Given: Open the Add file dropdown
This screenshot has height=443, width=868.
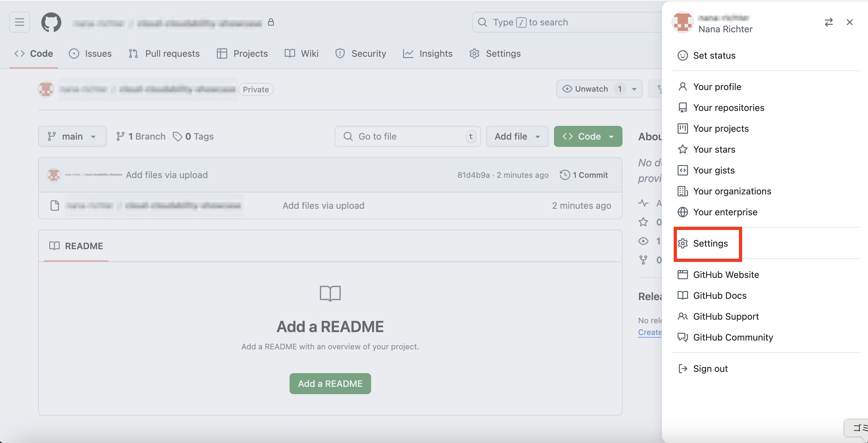Looking at the screenshot, I should [517, 136].
